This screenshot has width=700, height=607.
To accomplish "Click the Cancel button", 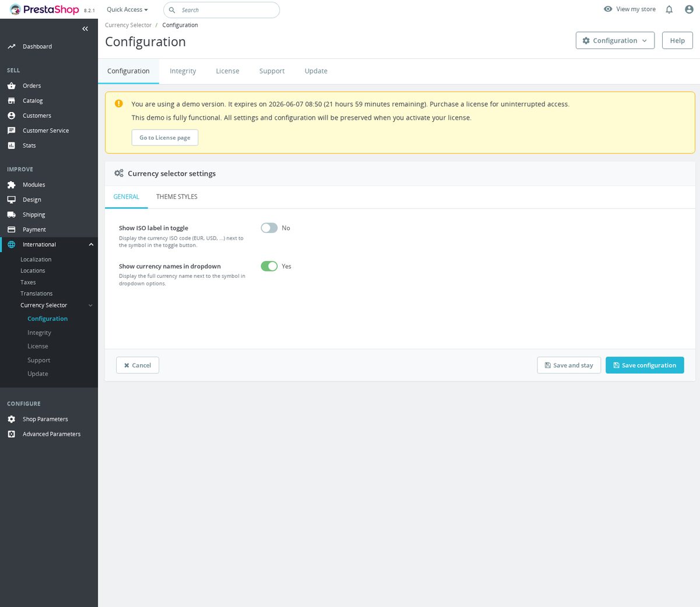I will tap(138, 365).
